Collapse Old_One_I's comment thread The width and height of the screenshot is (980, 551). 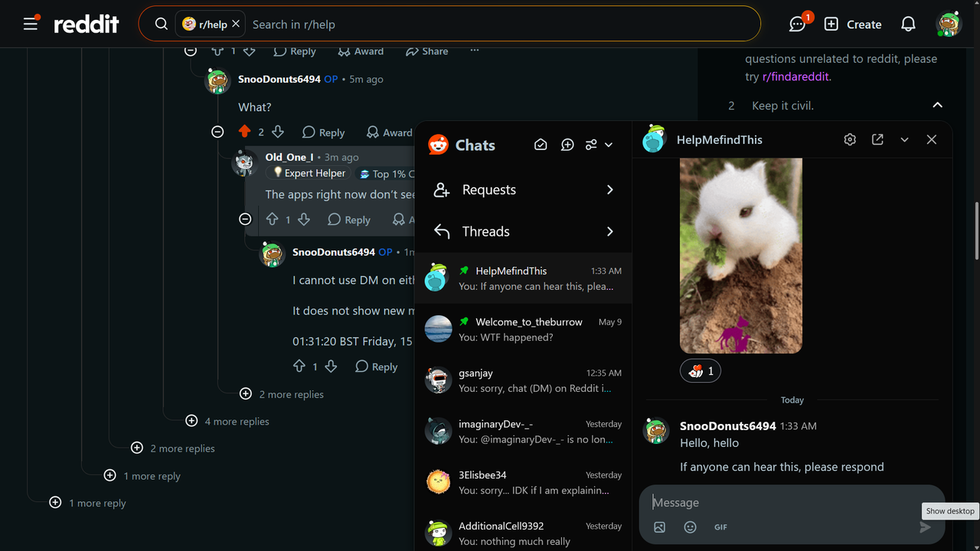(245, 219)
